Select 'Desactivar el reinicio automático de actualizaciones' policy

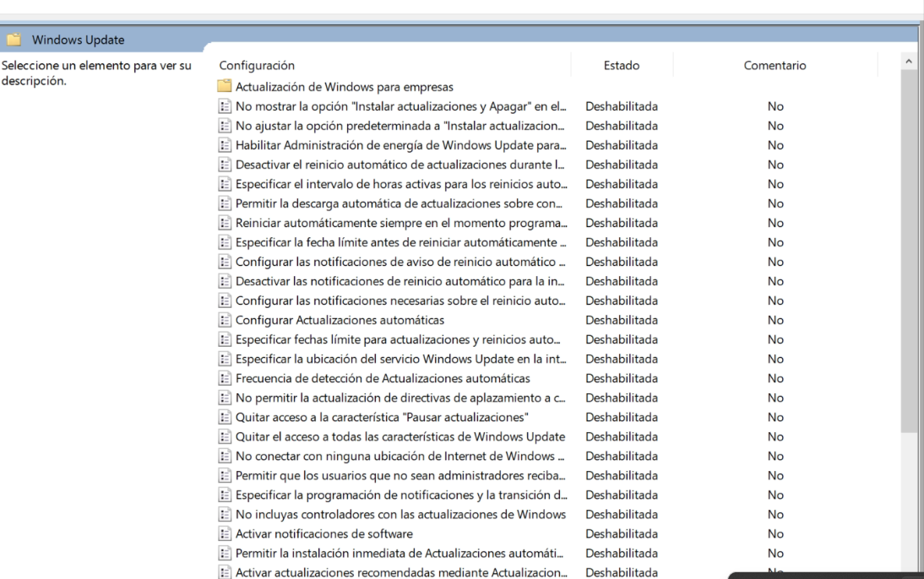[399, 165]
